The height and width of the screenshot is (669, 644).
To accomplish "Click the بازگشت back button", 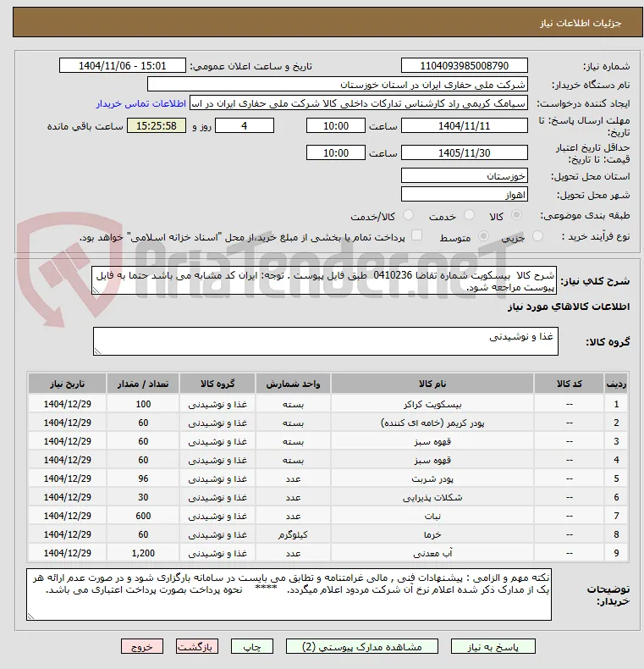I will click(197, 647).
